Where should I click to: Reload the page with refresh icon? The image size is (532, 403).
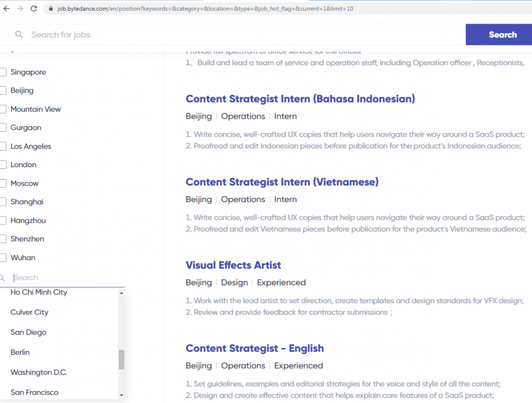[x=34, y=9]
